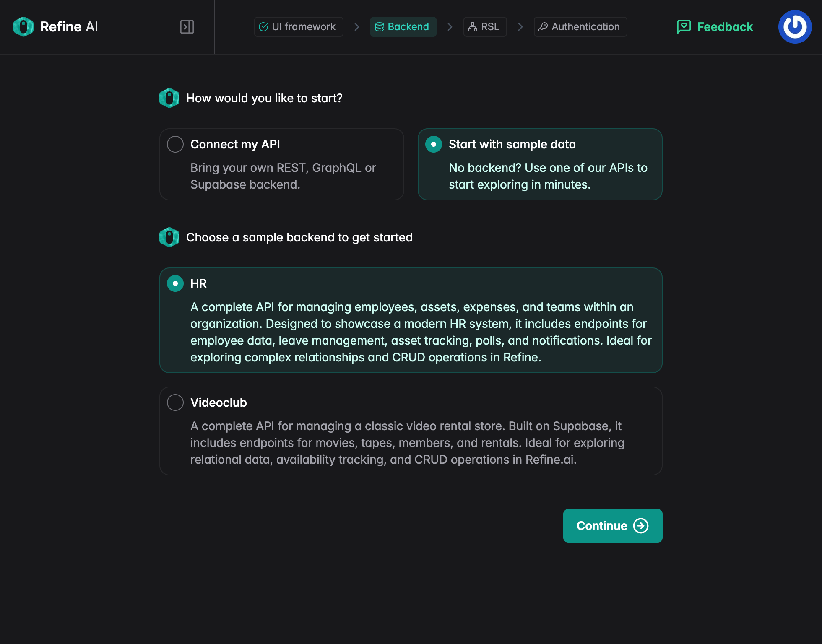
Task: Switch to the Backend step
Action: click(x=403, y=26)
